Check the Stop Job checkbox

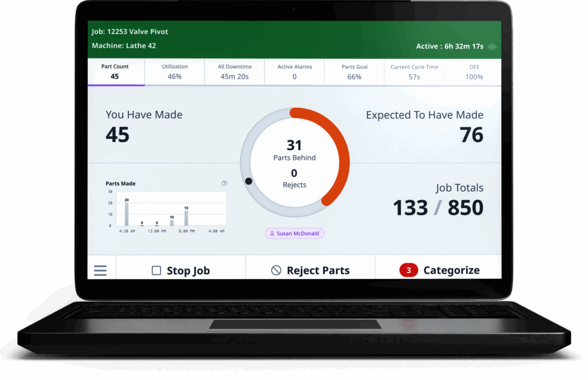tap(156, 270)
